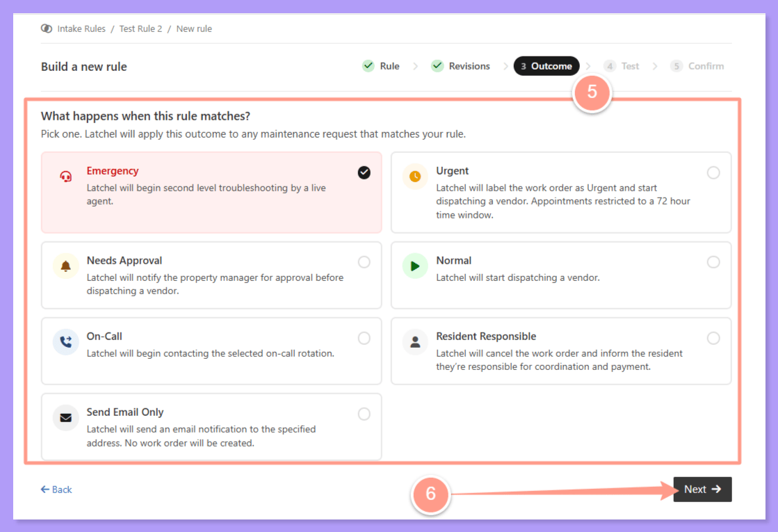Pick the Send Email Only radio button

click(364, 414)
